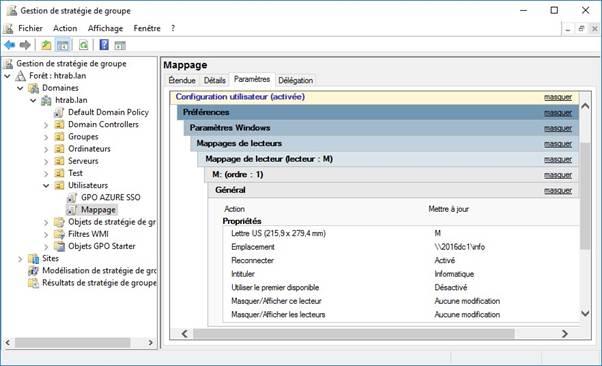Click the Default Domain Policy GPO icon
602x366 pixels.
click(59, 113)
